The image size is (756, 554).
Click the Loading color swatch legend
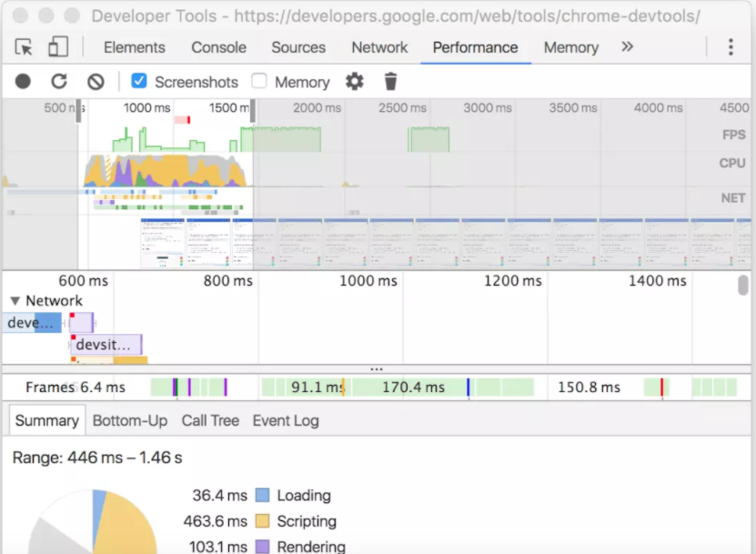[x=262, y=495]
